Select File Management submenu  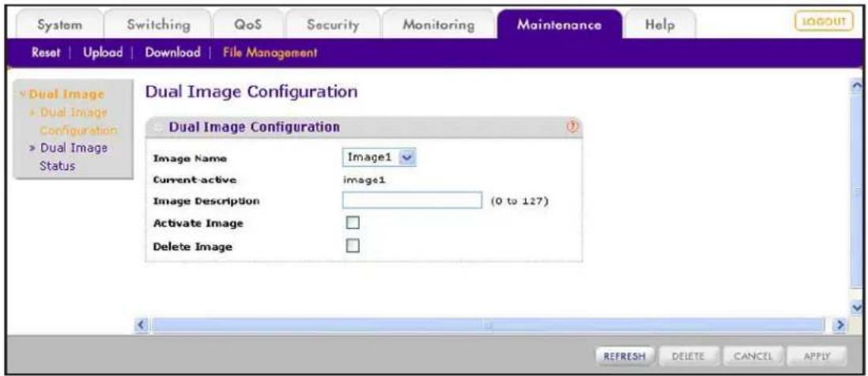tap(270, 53)
